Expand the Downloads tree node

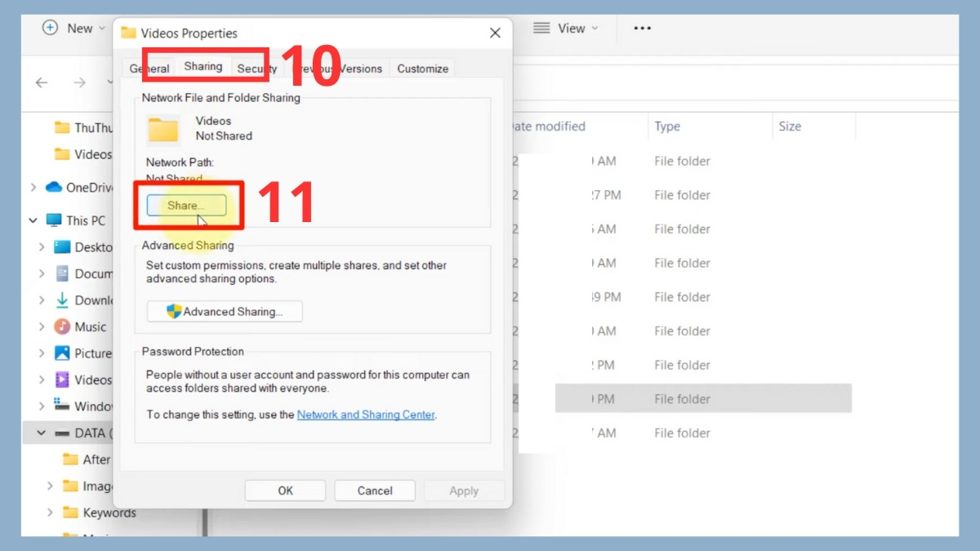point(42,300)
